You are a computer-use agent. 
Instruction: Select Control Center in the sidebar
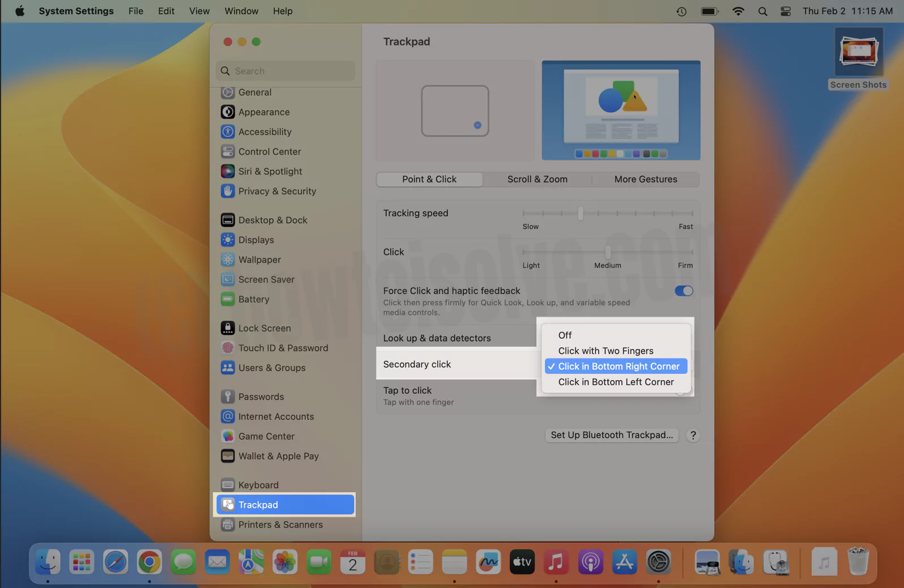pyautogui.click(x=285, y=152)
